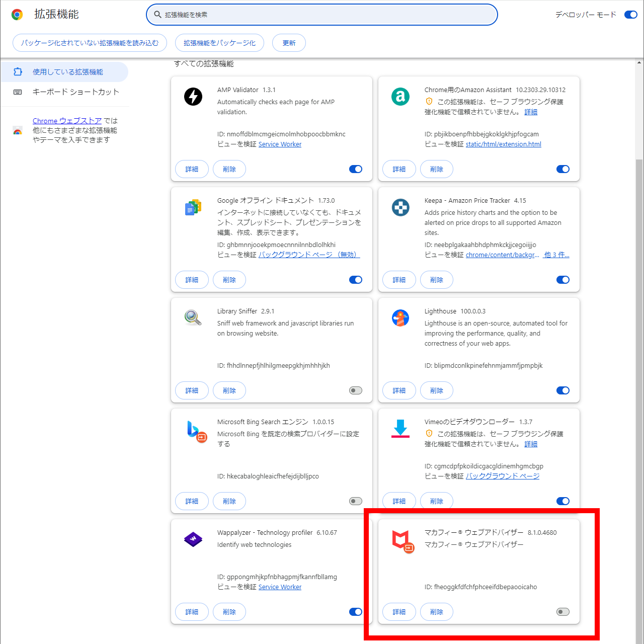Open Vimeo バックグラウンド ページ link
Viewport: 644px width, 644px height.
[503, 476]
